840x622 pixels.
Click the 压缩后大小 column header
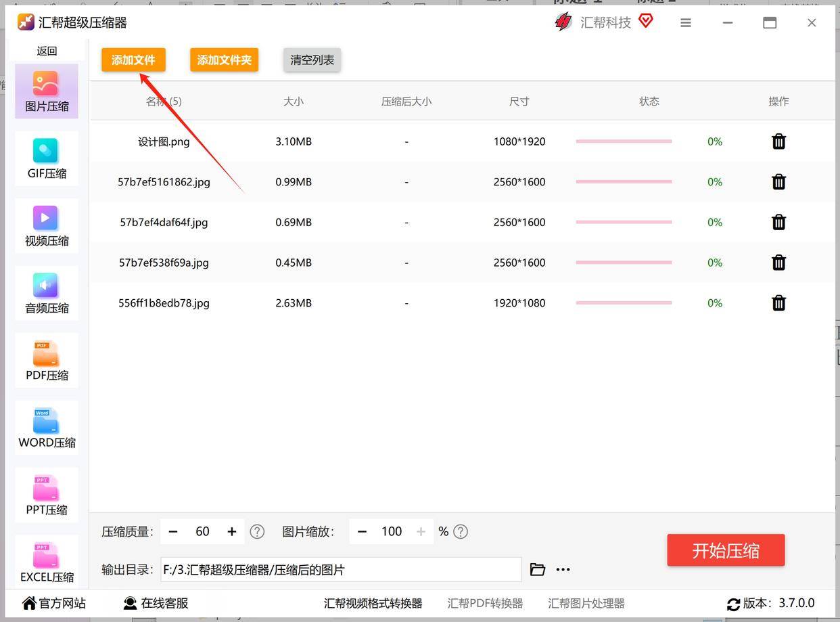(406, 102)
